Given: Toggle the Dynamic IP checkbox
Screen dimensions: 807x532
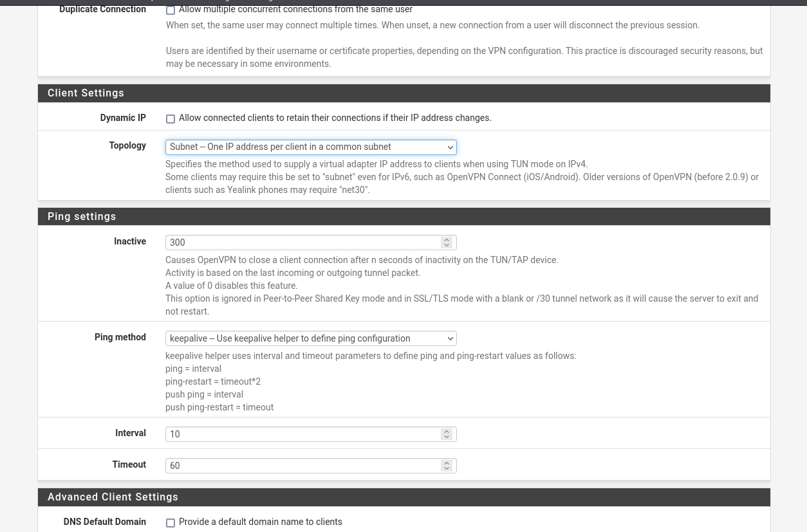Looking at the screenshot, I should pos(171,119).
